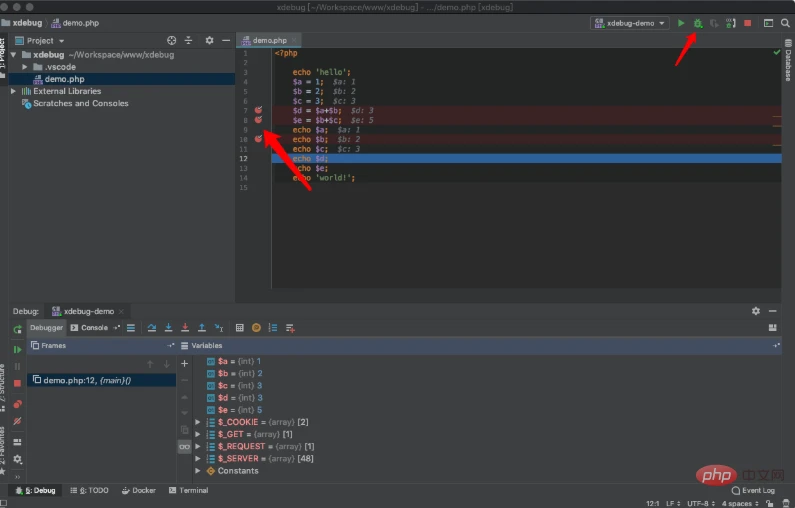Restore debug layout icon

17,442
